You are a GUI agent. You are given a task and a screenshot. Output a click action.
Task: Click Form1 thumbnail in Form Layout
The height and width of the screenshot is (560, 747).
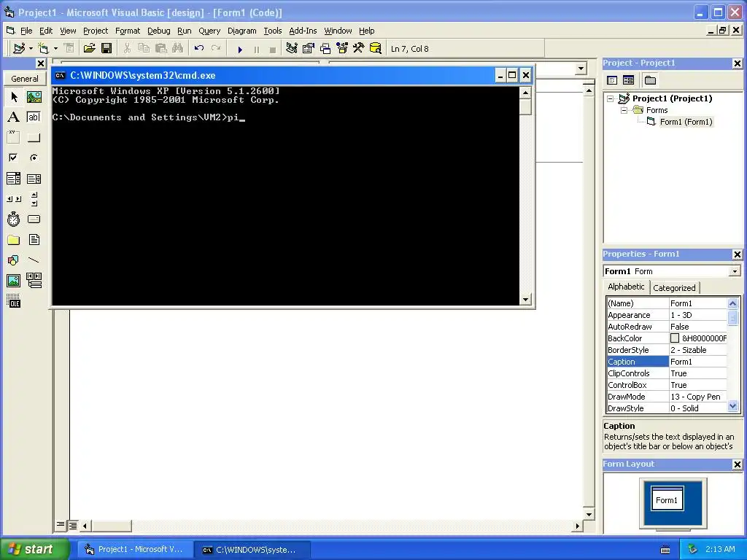667,499
